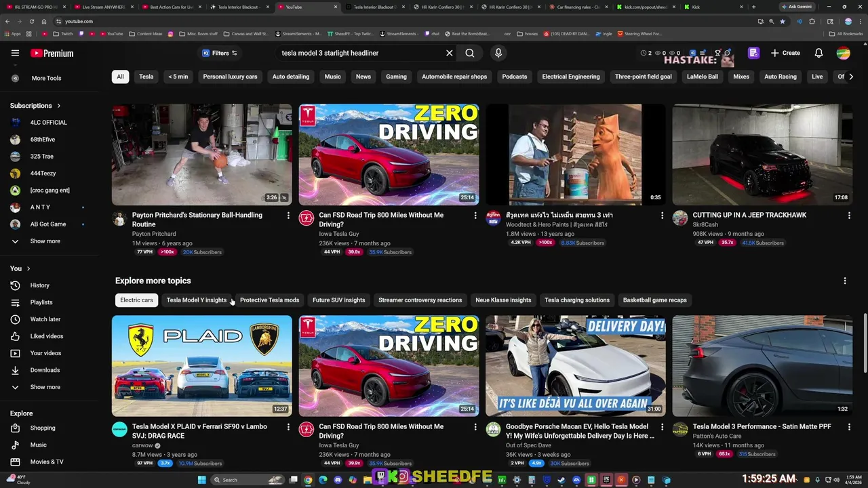Image resolution: width=868 pixels, height=488 pixels.
Task: Select the Podcasts filter chip
Action: (515, 77)
